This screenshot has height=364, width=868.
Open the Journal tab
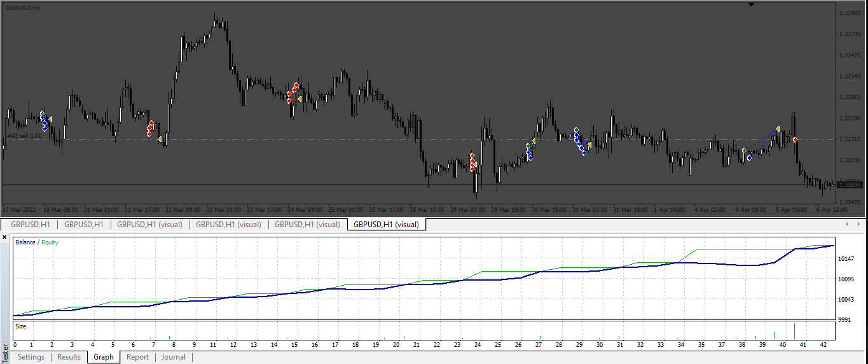tap(173, 357)
